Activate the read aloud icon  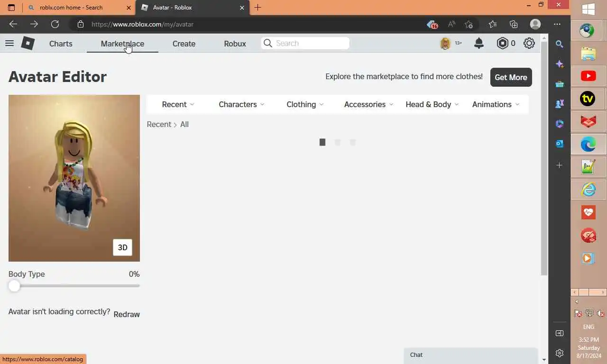(451, 24)
